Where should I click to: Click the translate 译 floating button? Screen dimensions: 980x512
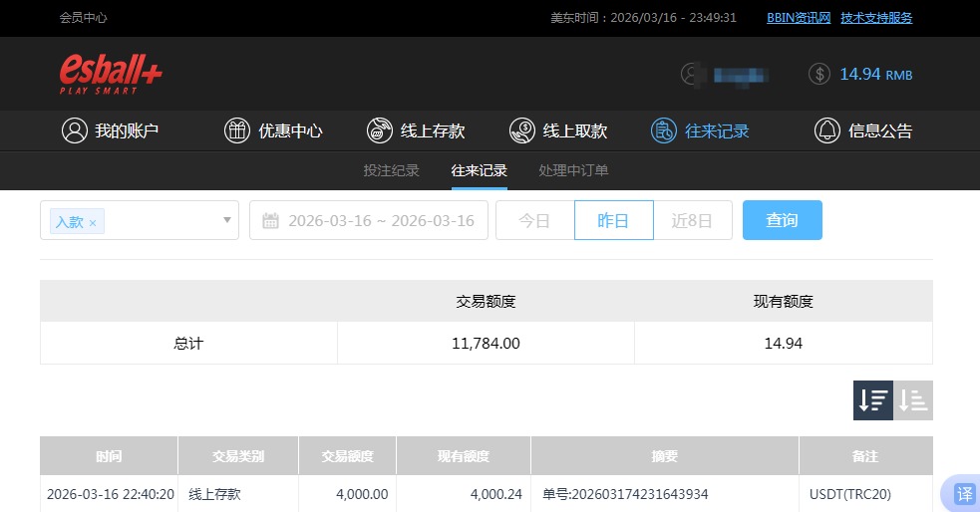click(964, 494)
